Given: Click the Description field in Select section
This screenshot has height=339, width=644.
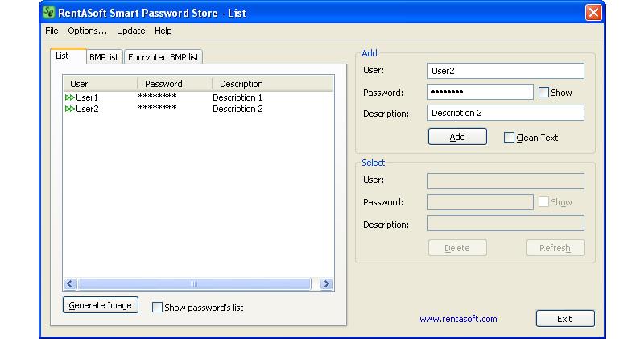Looking at the screenshot, I should (506, 224).
